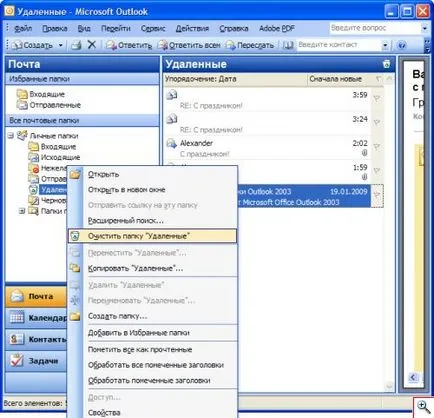This screenshot has width=434, height=418.
Task: Choose Открыть в новом окне
Action: [x=152, y=190]
